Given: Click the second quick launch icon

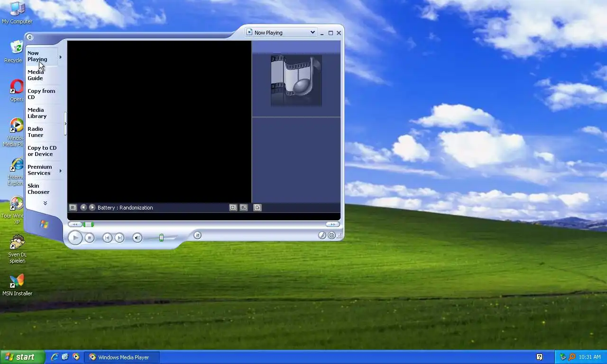Looking at the screenshot, I should pos(65,357).
